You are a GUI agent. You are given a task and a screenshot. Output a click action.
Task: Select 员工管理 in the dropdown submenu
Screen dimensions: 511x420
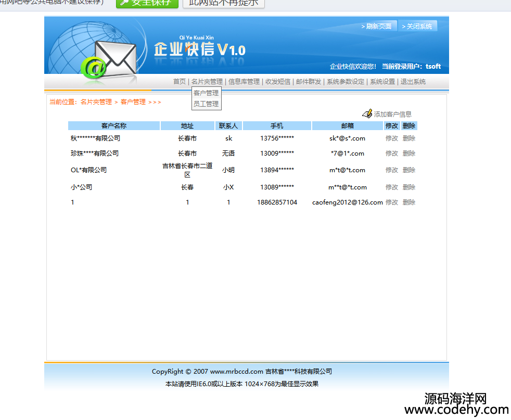coord(206,104)
